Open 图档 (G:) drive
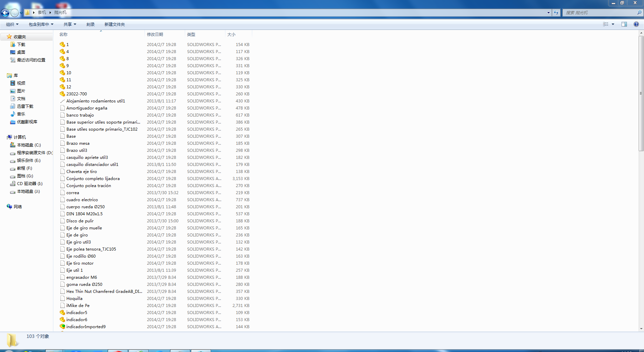Viewport: 644px width, 352px height. pyautogui.click(x=25, y=176)
